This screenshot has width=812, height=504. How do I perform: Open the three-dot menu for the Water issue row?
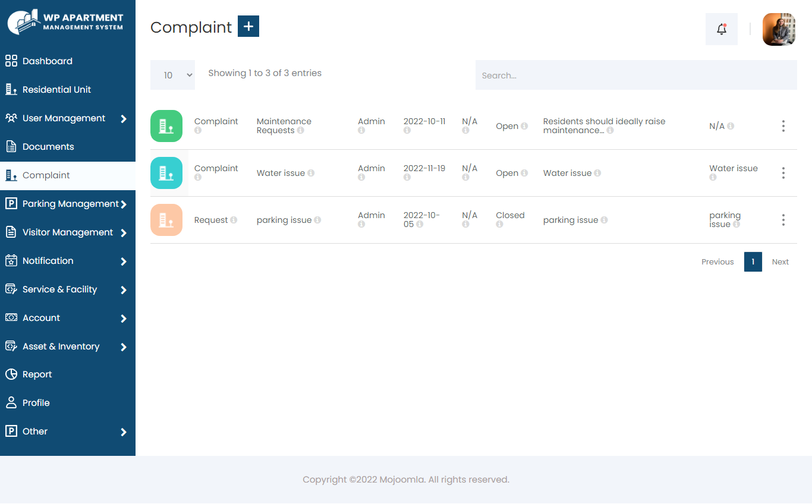[x=783, y=173]
